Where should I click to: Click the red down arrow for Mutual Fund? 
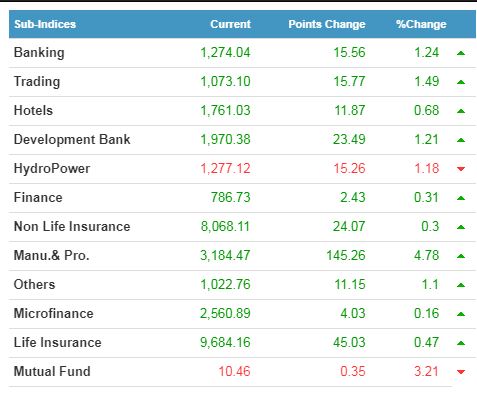[461, 372]
